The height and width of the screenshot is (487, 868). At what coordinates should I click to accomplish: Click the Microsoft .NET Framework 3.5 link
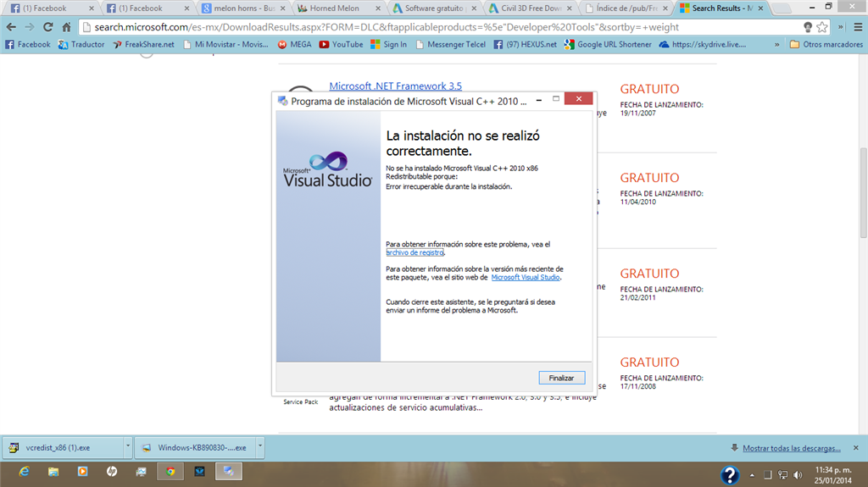tap(395, 86)
